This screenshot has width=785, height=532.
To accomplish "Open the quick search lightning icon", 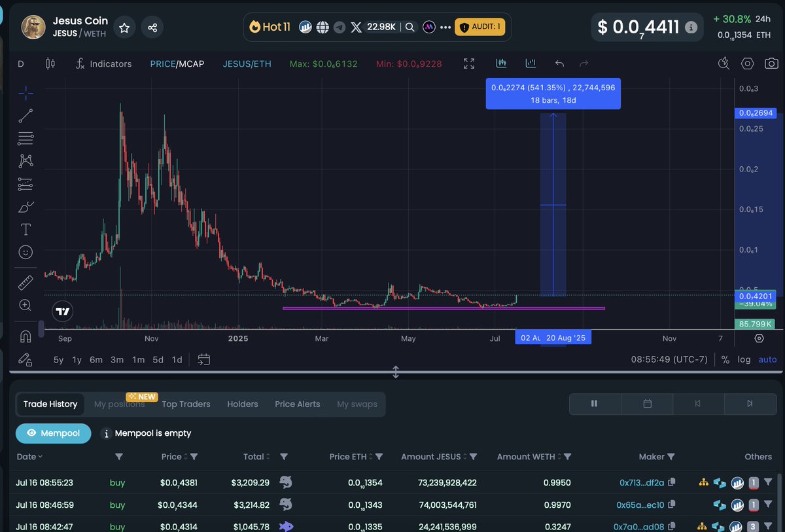I will [724, 63].
